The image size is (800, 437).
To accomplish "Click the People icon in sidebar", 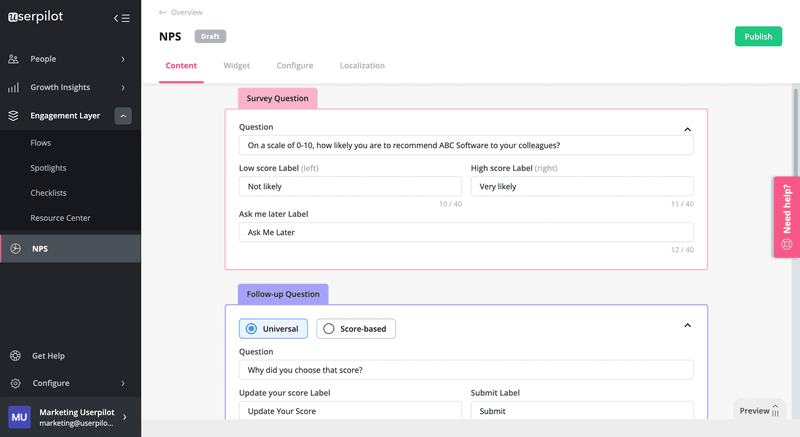I will pos(14,59).
